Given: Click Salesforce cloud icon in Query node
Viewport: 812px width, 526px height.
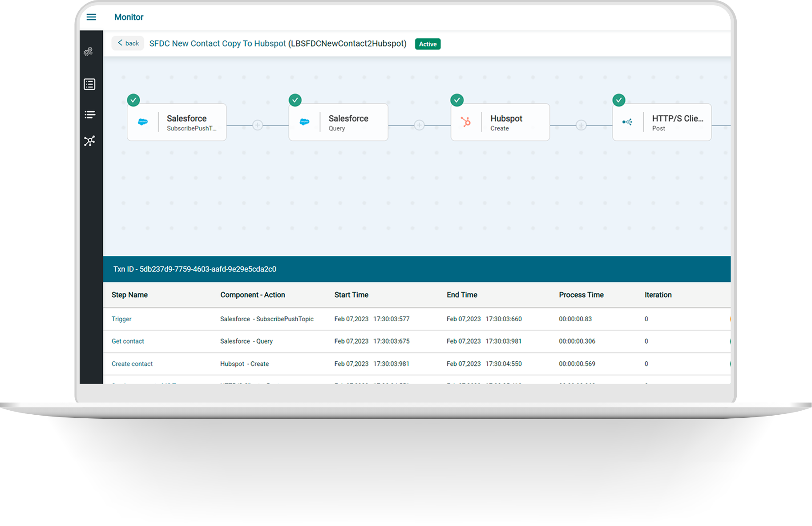Looking at the screenshot, I should pos(304,122).
